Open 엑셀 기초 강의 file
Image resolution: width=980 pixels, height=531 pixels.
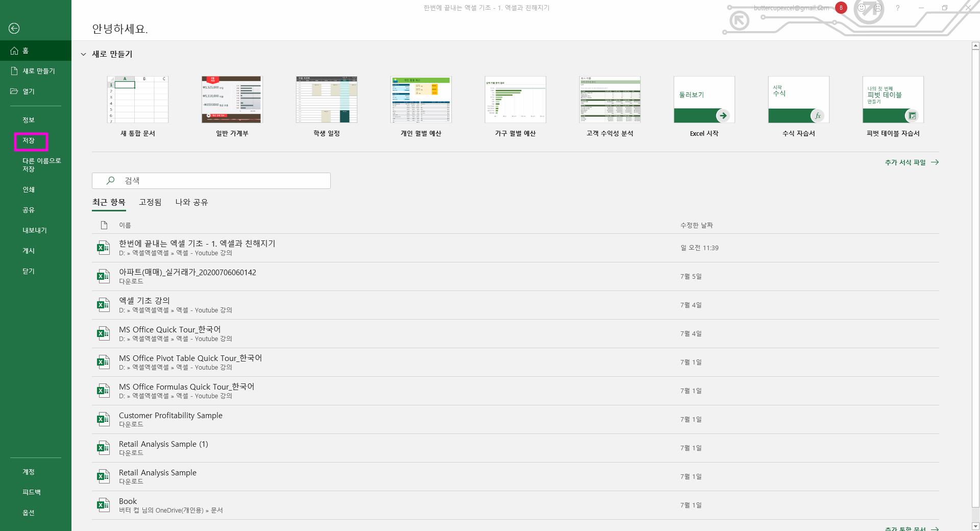pos(516,305)
